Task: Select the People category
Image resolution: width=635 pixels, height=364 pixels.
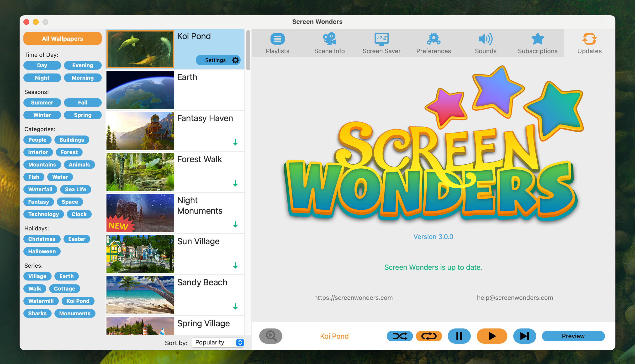Action: pyautogui.click(x=37, y=140)
